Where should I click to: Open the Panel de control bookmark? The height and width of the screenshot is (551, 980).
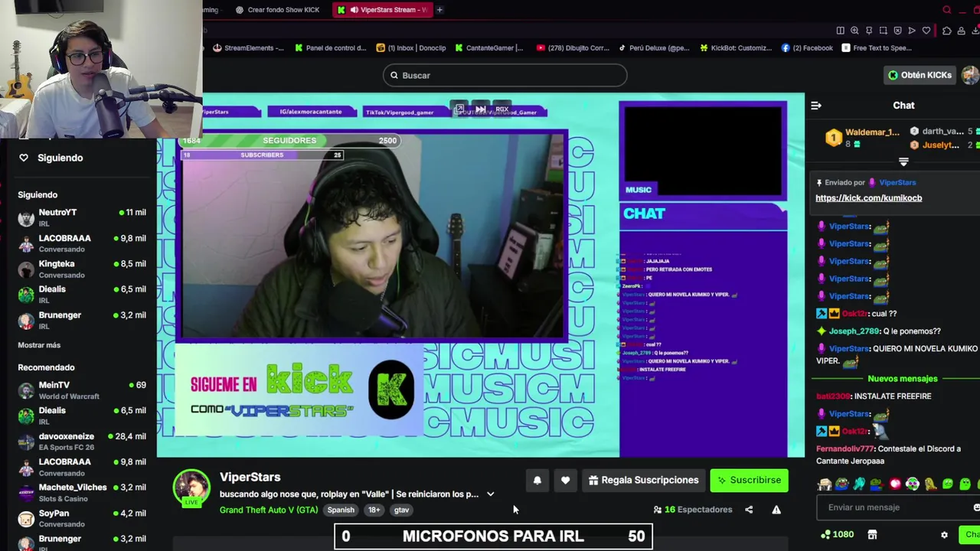point(331,47)
